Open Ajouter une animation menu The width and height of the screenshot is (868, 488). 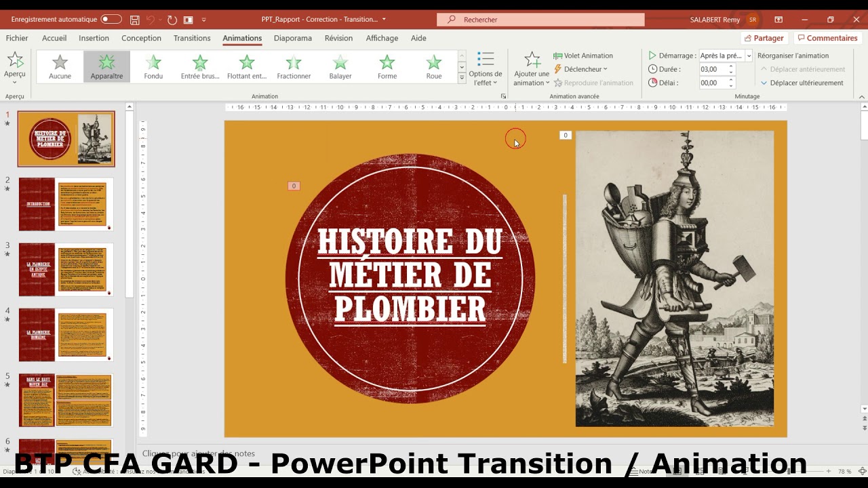click(532, 69)
